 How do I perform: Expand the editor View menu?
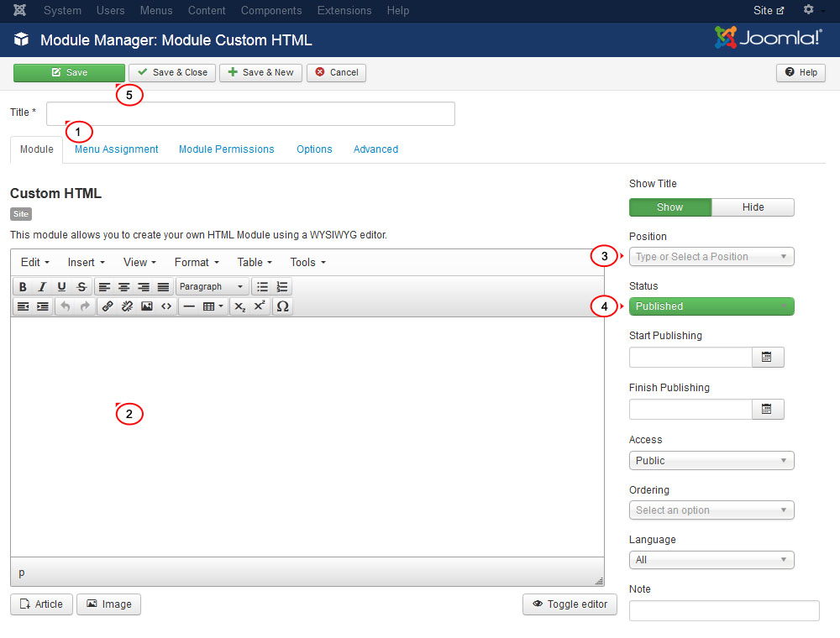click(139, 262)
